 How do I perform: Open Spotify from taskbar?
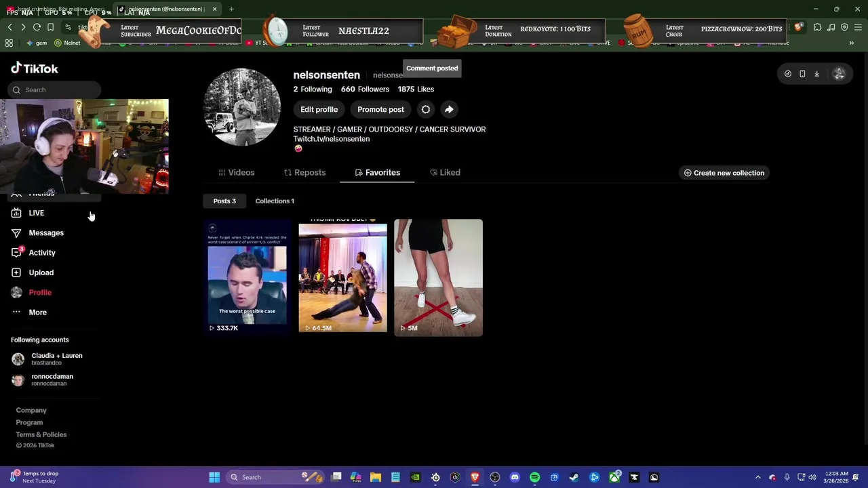coord(534,477)
